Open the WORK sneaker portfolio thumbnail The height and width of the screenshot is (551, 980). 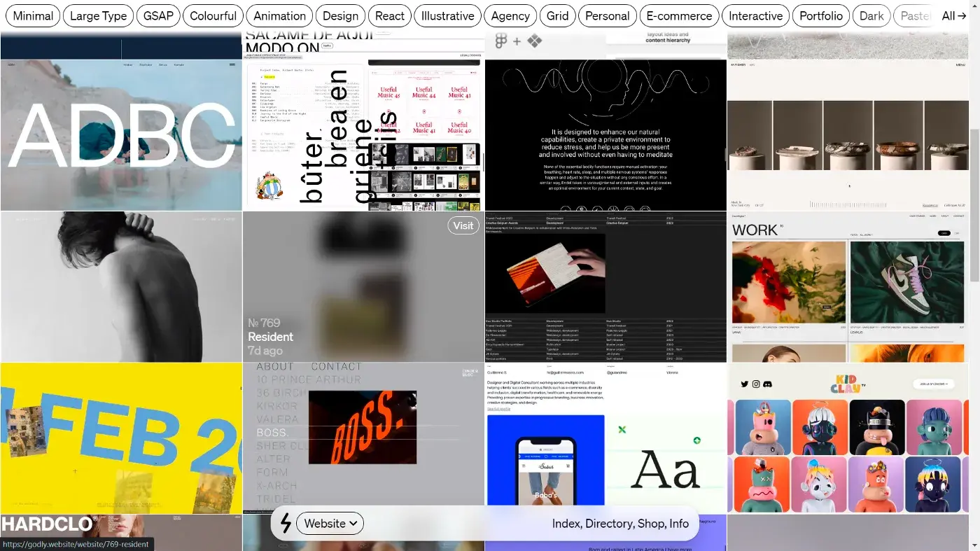pos(848,287)
